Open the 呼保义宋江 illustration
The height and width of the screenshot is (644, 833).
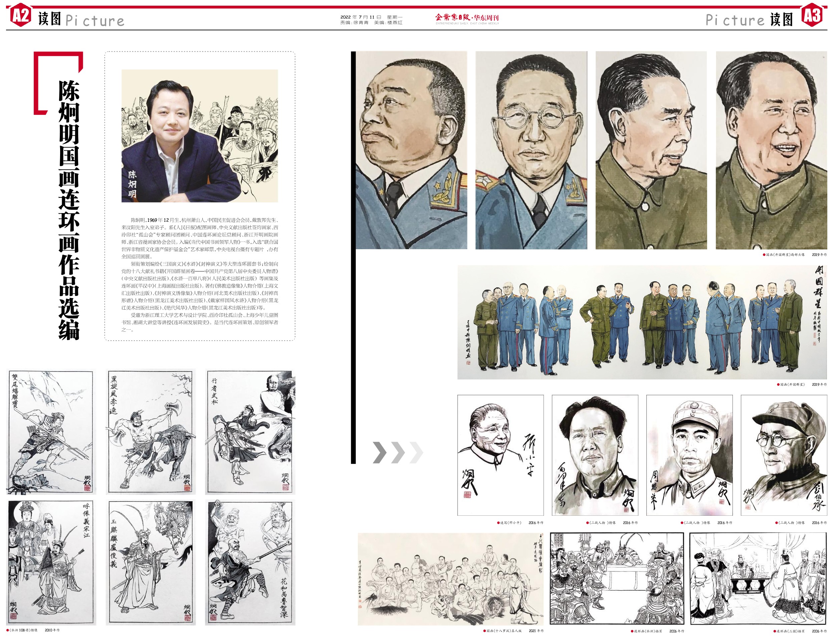coord(51,562)
